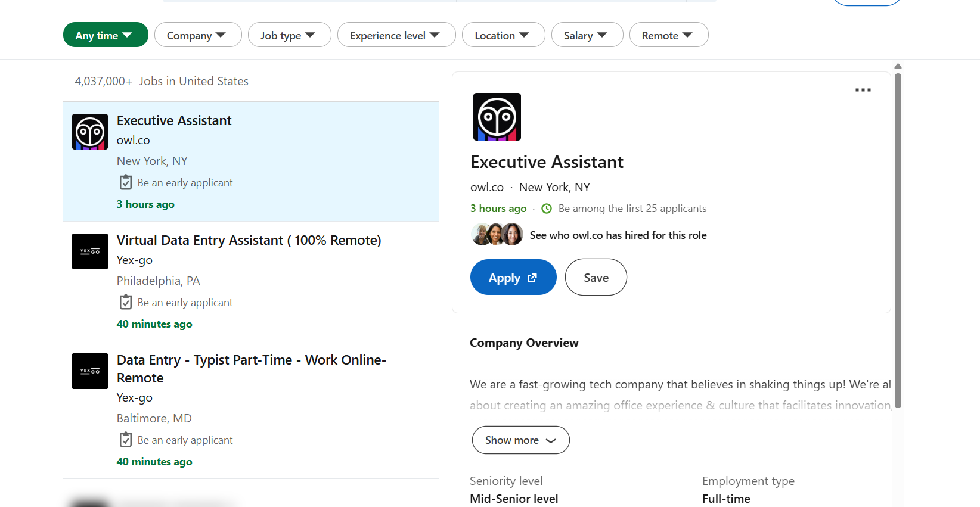Viewport: 980px width, 507px height.
Task: Click Executive Assistant heading in details pane
Action: coord(547,162)
